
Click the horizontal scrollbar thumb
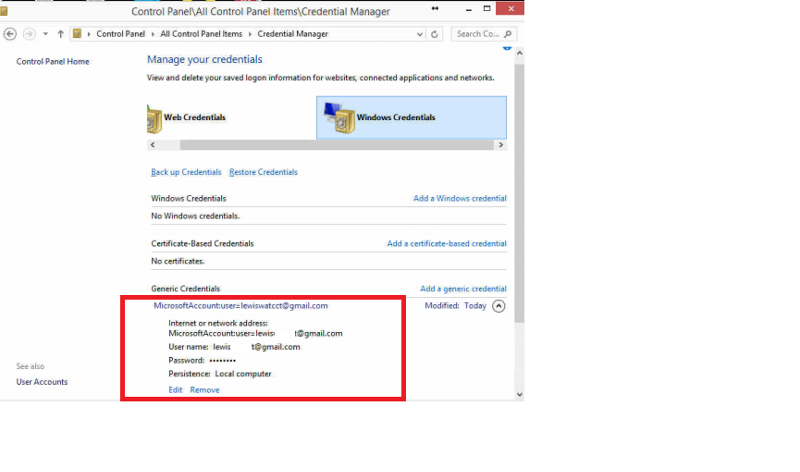click(x=337, y=145)
